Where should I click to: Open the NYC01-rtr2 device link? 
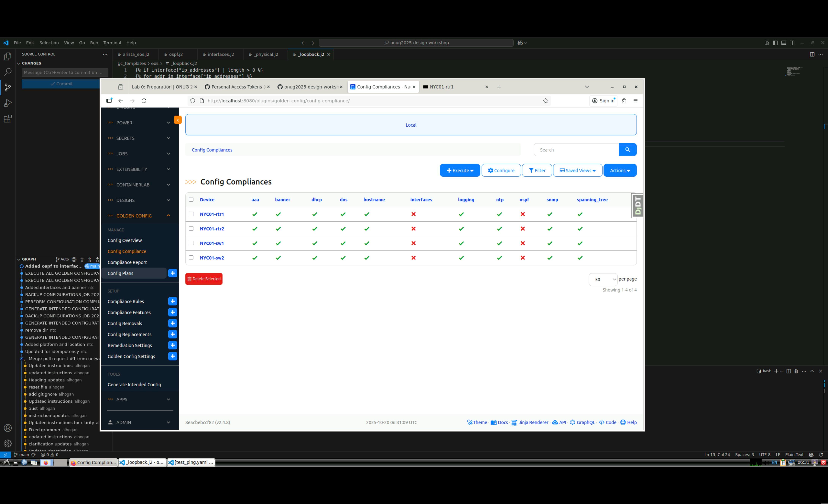point(212,229)
